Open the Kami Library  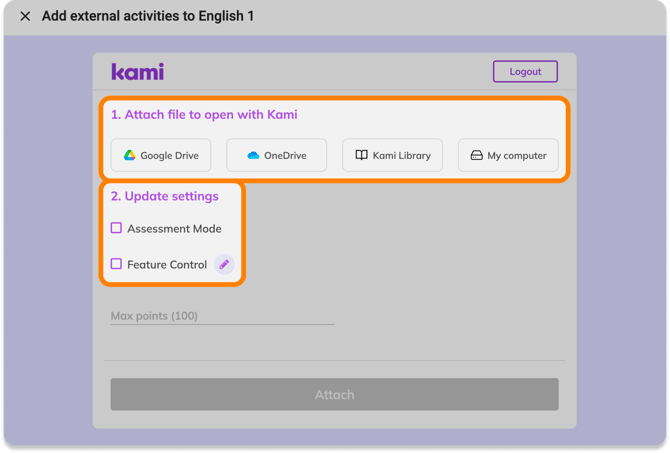392,155
